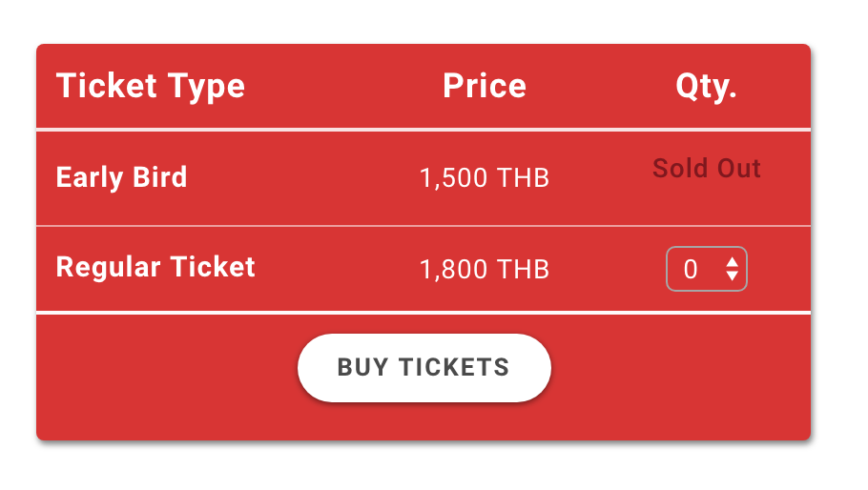868x490 pixels.
Task: Click the zero value in quantity box
Action: pos(691,270)
